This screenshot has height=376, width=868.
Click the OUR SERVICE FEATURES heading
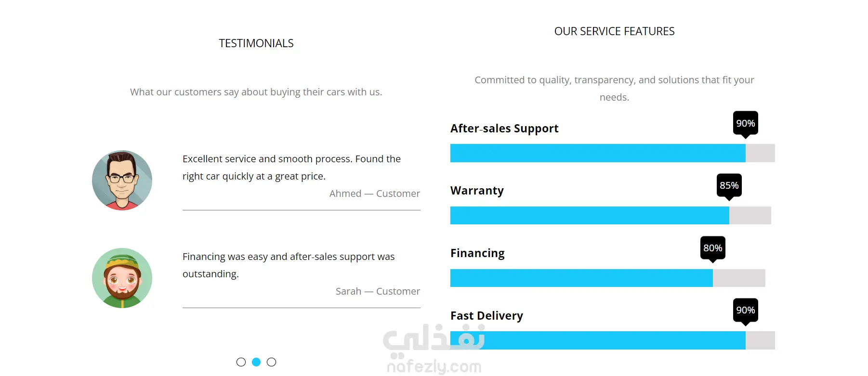pos(614,31)
